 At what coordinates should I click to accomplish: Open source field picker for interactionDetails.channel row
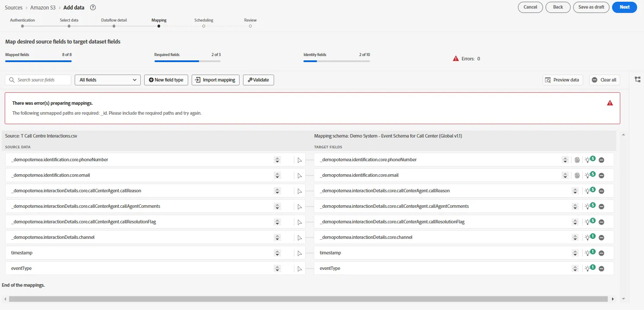277,238
